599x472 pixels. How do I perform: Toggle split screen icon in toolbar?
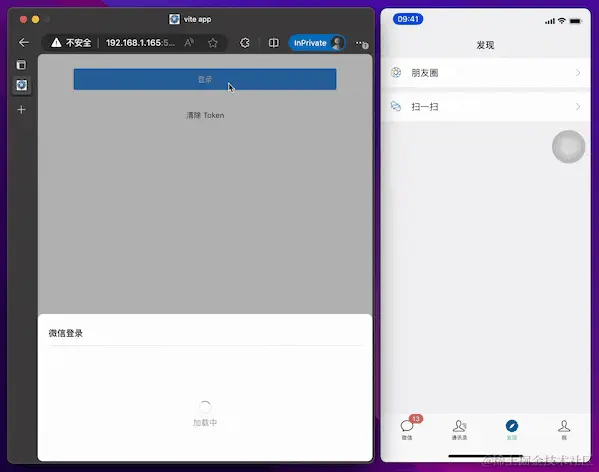click(x=274, y=43)
